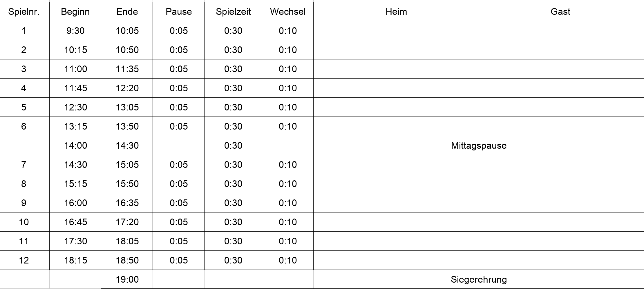Click the empty Heim cell for game 7

(x=396, y=165)
